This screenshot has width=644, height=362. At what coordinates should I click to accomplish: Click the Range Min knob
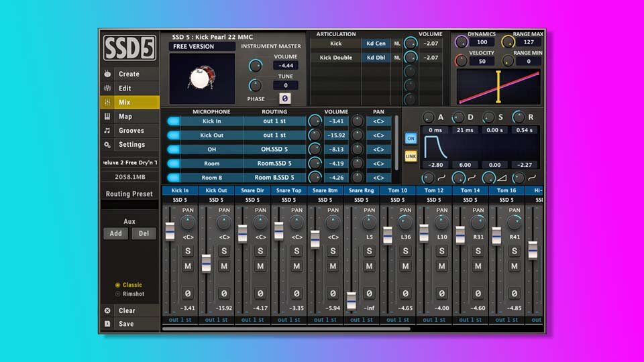click(508, 61)
